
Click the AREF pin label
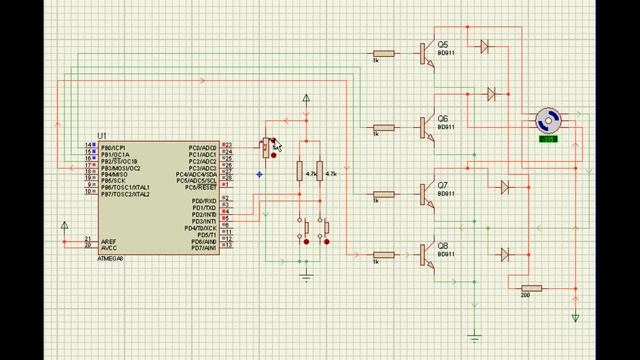tap(108, 242)
